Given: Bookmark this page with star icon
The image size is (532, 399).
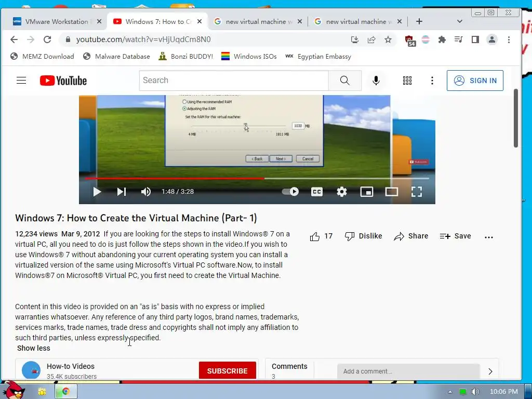Looking at the screenshot, I should coord(388,39).
